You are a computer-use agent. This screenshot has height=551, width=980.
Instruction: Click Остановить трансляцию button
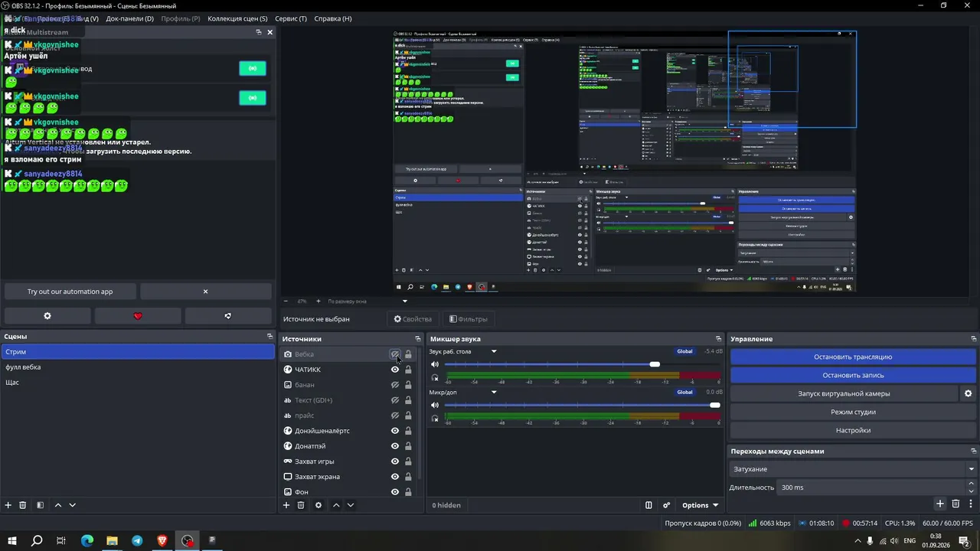click(853, 357)
